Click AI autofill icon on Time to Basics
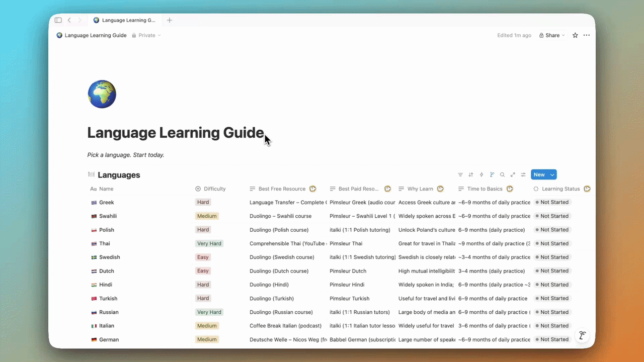644x362 pixels. [x=510, y=189]
